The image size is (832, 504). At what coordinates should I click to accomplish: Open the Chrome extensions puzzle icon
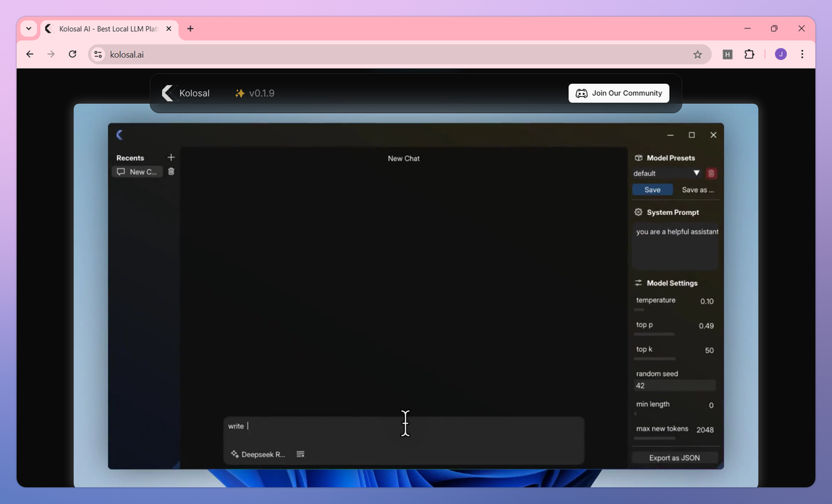tap(749, 54)
